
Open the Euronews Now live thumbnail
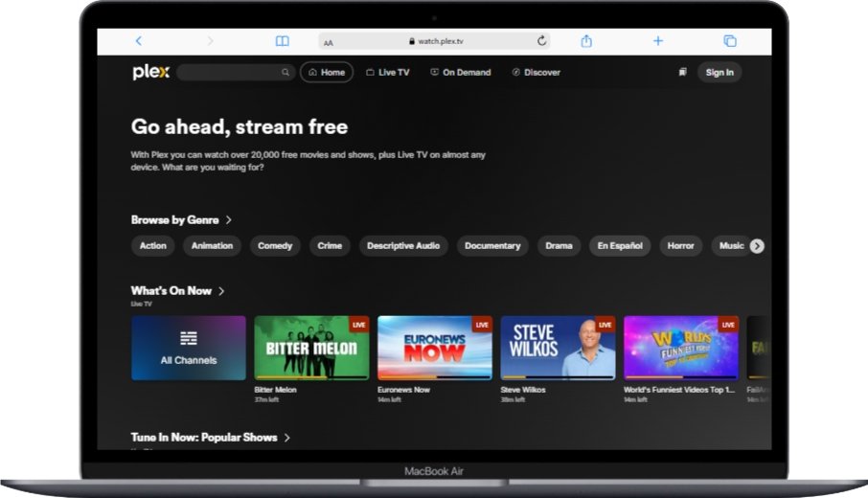coord(435,348)
